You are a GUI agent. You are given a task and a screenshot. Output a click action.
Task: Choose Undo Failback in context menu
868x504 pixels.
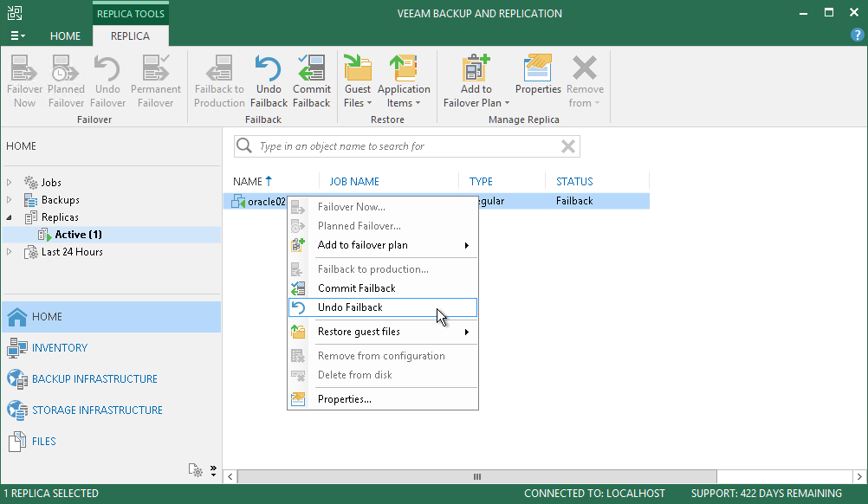click(383, 307)
